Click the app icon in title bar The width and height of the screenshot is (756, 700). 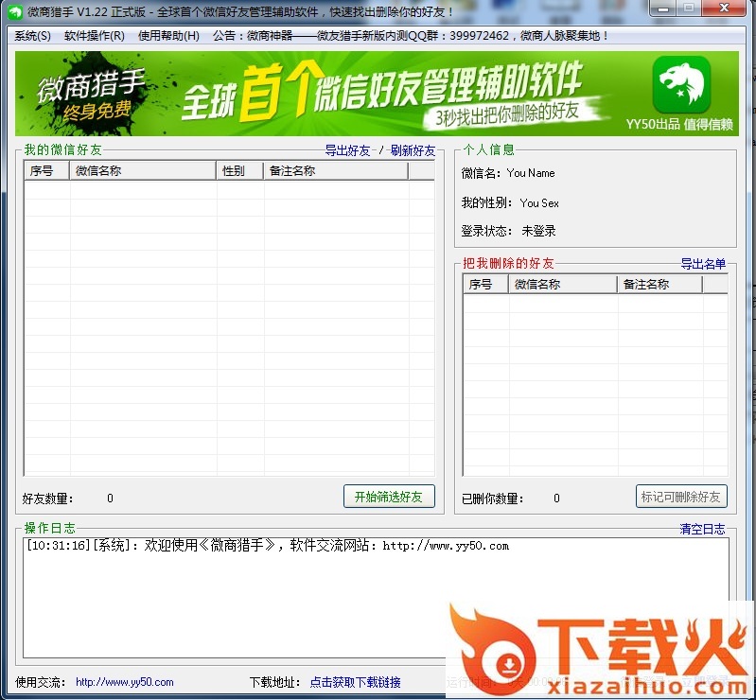click(15, 11)
